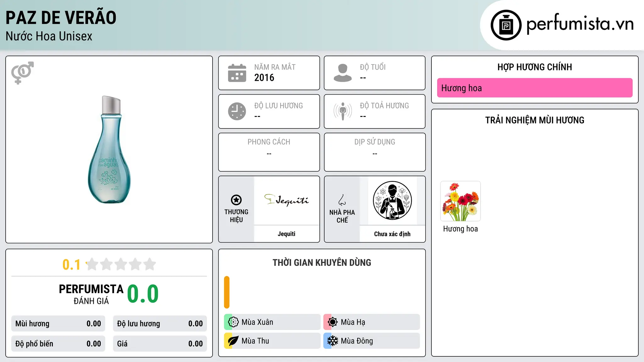Select the Mùa Hạ season button
The width and height of the screenshot is (644, 362).
tap(371, 322)
